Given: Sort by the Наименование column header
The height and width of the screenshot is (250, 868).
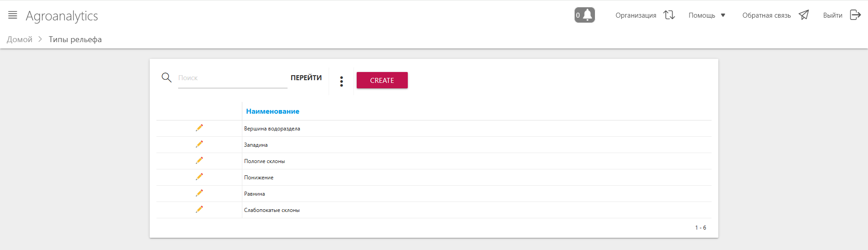Looking at the screenshot, I should pyautogui.click(x=273, y=111).
